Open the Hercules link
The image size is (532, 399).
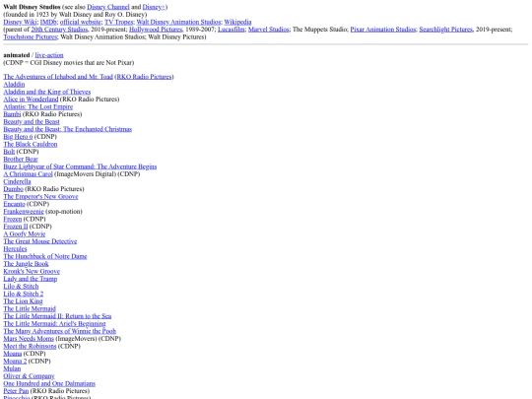(x=15, y=248)
